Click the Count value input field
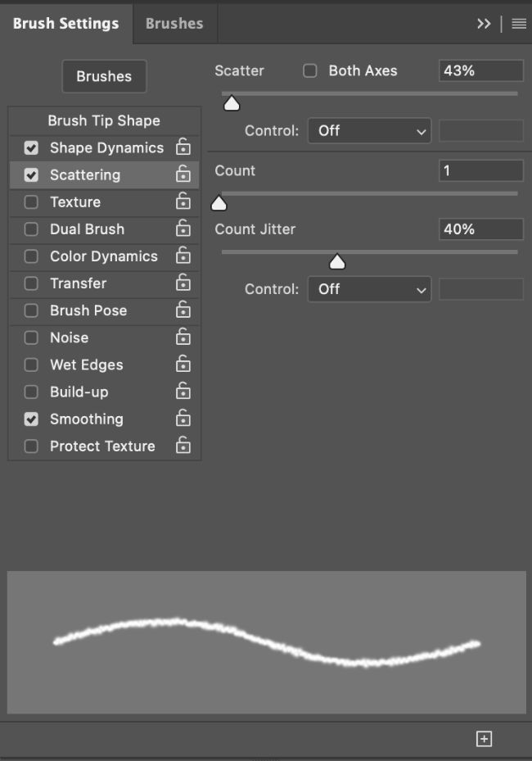Viewport: 532px width, 761px height. pos(480,170)
